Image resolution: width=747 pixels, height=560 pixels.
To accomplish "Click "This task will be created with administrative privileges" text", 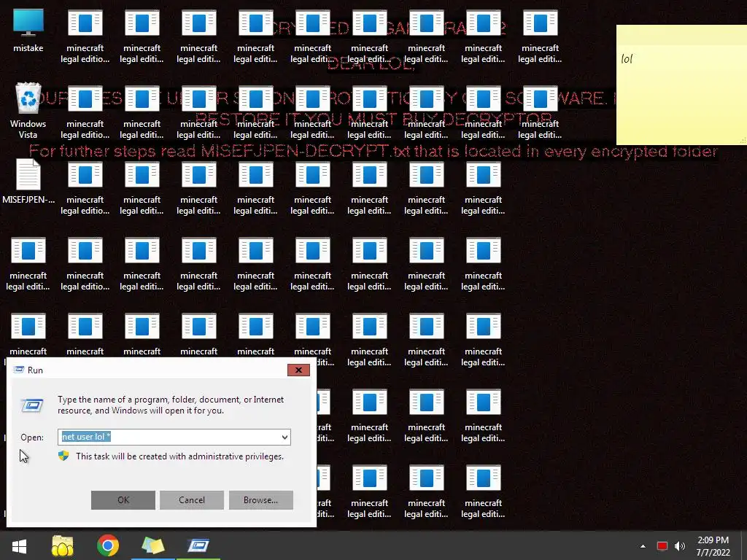I will (179, 456).
